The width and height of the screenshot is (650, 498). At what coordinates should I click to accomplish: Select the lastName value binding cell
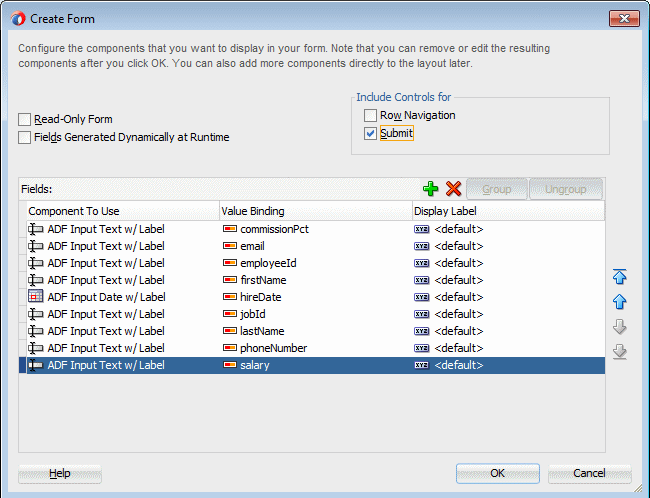point(315,331)
